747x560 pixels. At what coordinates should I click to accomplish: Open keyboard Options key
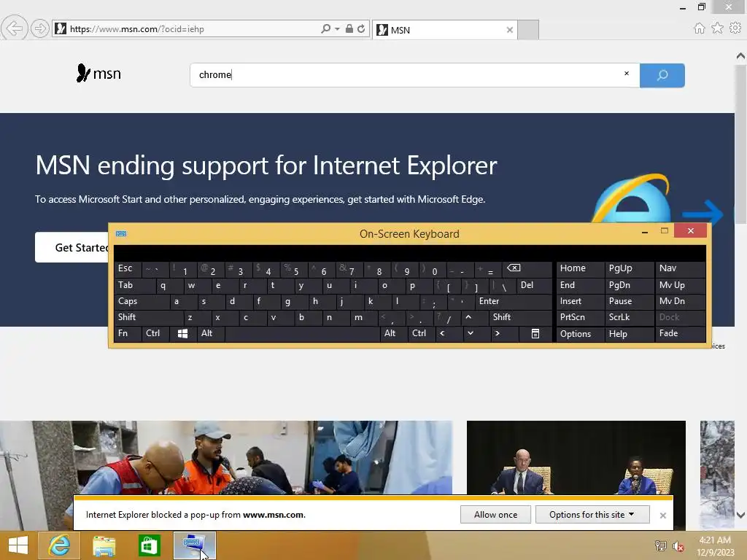580,333
